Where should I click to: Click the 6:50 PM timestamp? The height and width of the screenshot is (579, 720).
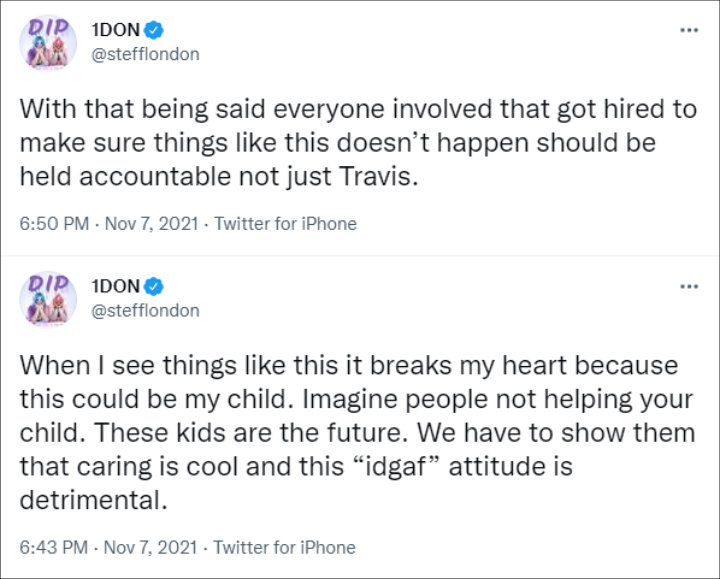[54, 224]
